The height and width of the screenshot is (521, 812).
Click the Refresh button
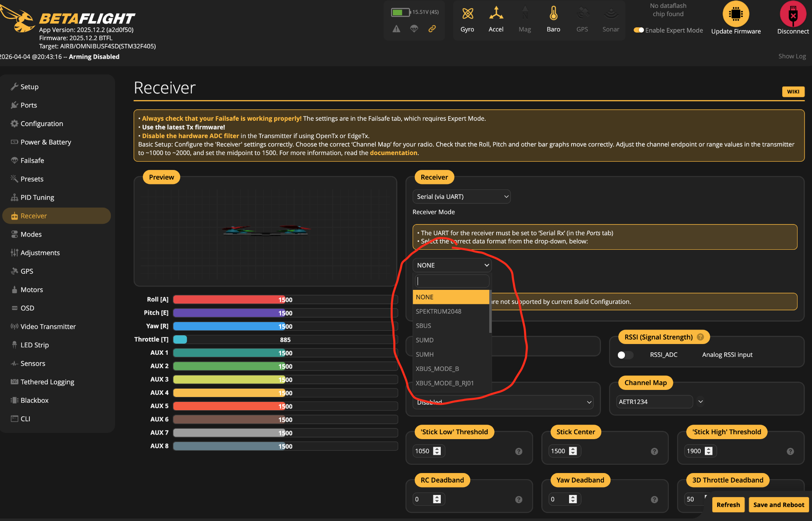click(x=728, y=504)
